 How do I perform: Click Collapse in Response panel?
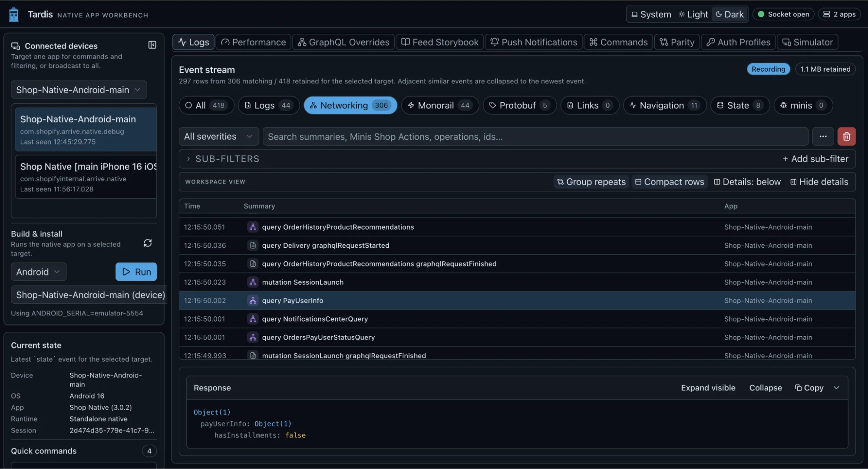[766, 388]
